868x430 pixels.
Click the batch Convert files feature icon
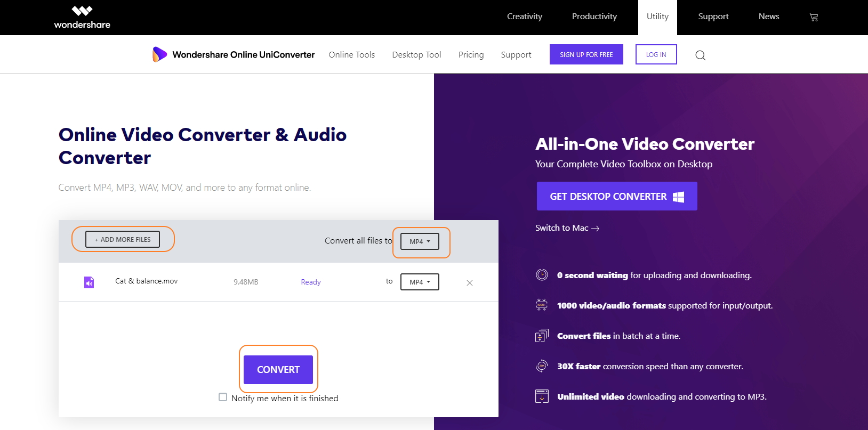542,336
